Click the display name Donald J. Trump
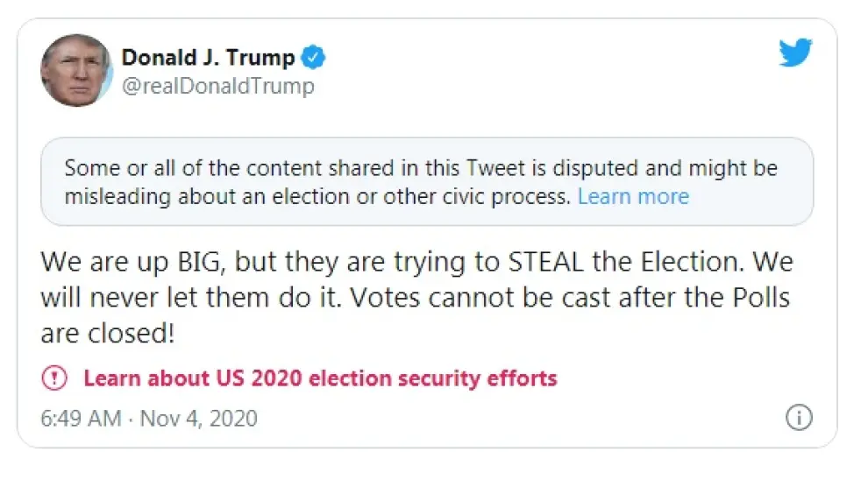This screenshot has width=868, height=487. pyautogui.click(x=208, y=58)
